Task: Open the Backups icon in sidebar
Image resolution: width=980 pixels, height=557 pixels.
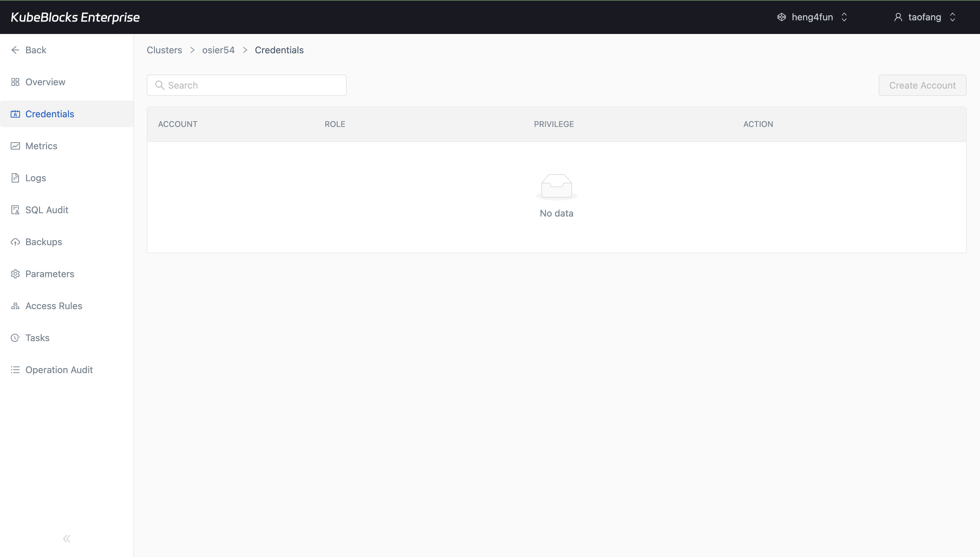Action: coord(15,242)
